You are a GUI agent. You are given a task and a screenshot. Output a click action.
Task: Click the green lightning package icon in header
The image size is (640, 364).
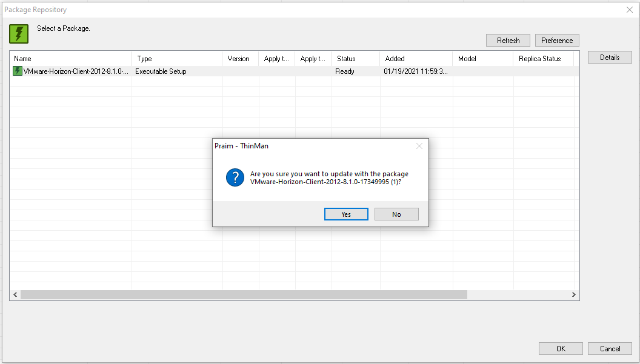(x=19, y=34)
